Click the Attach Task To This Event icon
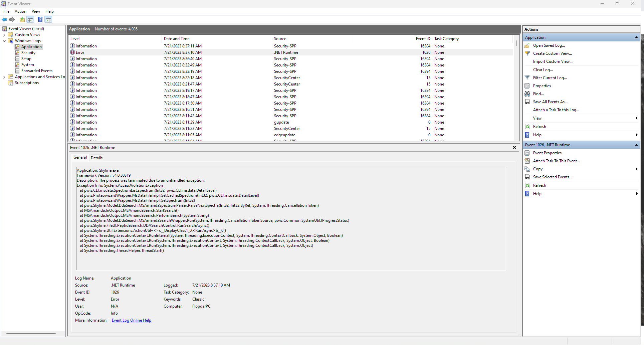This screenshot has width=644, height=345. pos(527,161)
